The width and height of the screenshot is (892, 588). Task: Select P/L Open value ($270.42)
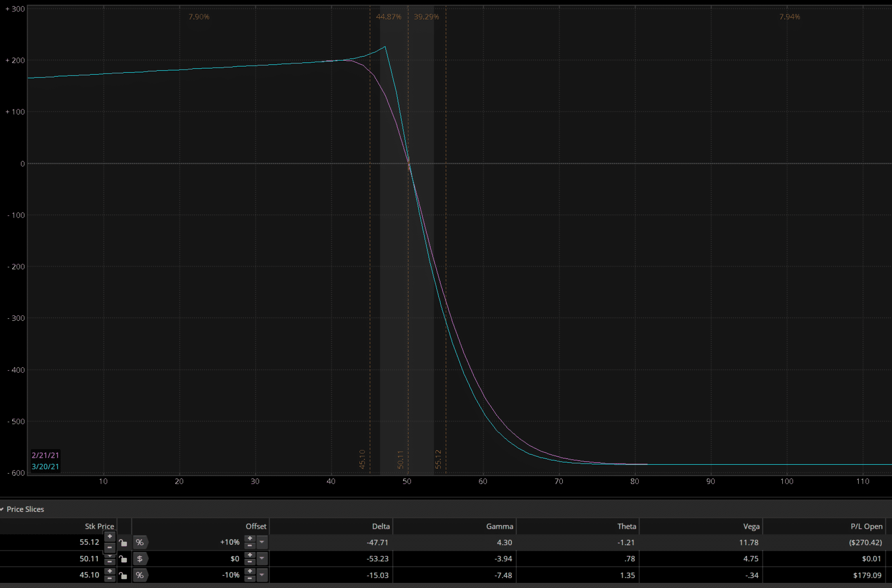coord(865,543)
